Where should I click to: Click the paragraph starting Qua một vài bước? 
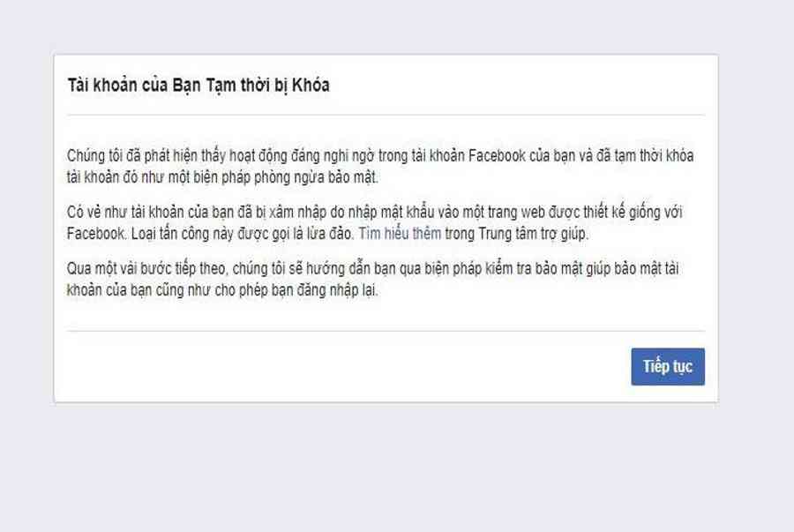(x=372, y=280)
